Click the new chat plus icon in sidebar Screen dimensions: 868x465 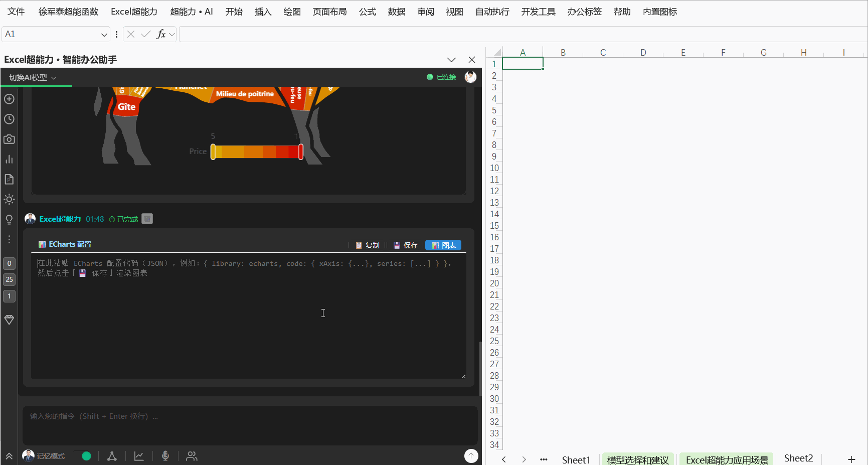9,99
